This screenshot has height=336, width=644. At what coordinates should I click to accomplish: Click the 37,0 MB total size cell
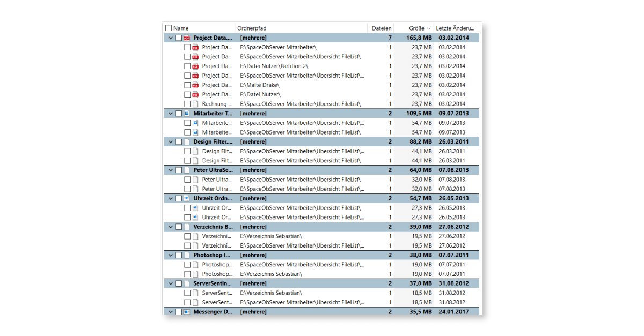(421, 283)
